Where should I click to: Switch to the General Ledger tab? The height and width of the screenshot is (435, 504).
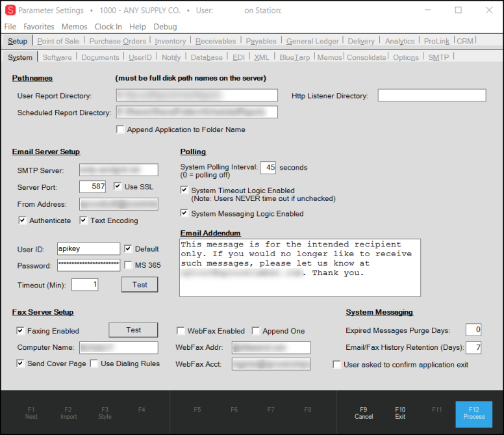coord(312,41)
